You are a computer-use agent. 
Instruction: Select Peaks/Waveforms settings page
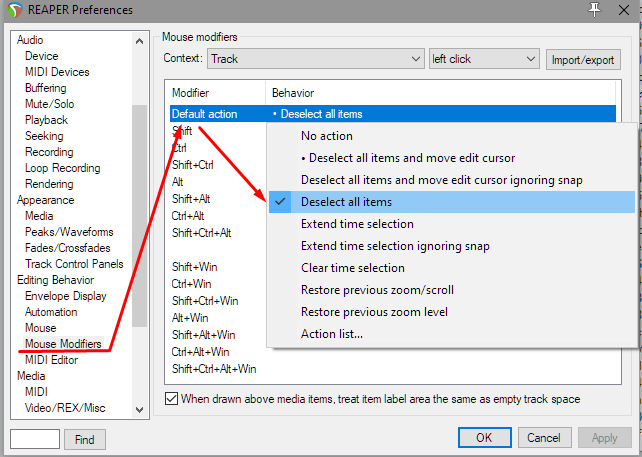69,232
